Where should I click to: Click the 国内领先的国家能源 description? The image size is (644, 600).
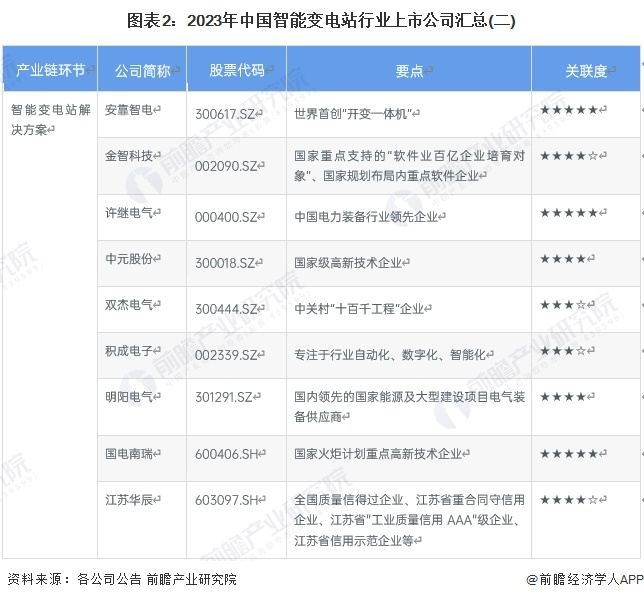[x=409, y=407]
